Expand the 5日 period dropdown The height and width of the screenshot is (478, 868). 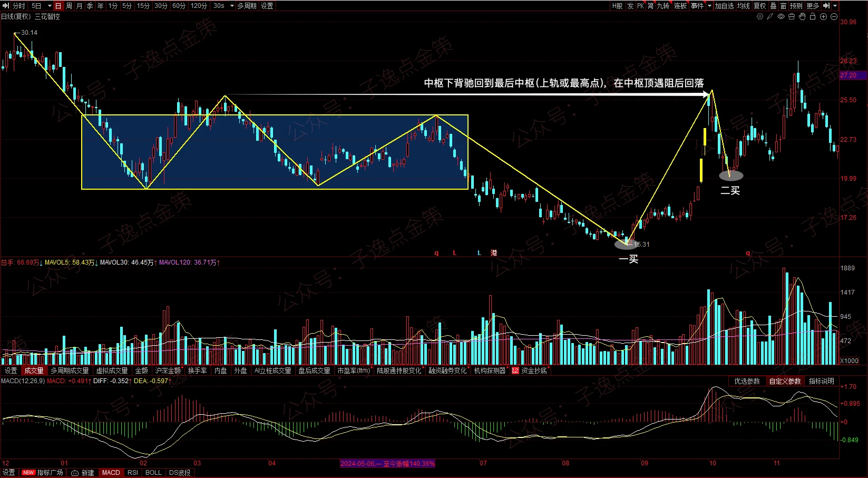pos(49,6)
